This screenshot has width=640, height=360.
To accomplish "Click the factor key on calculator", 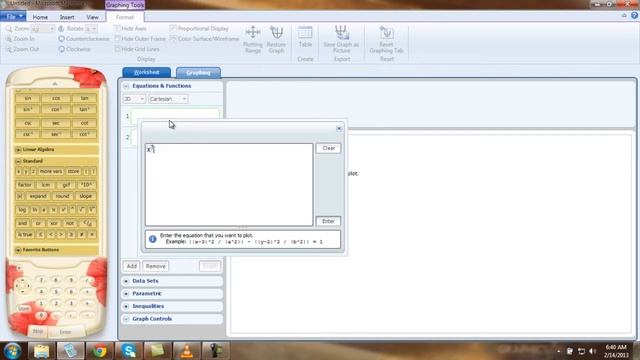I will tap(25, 185).
